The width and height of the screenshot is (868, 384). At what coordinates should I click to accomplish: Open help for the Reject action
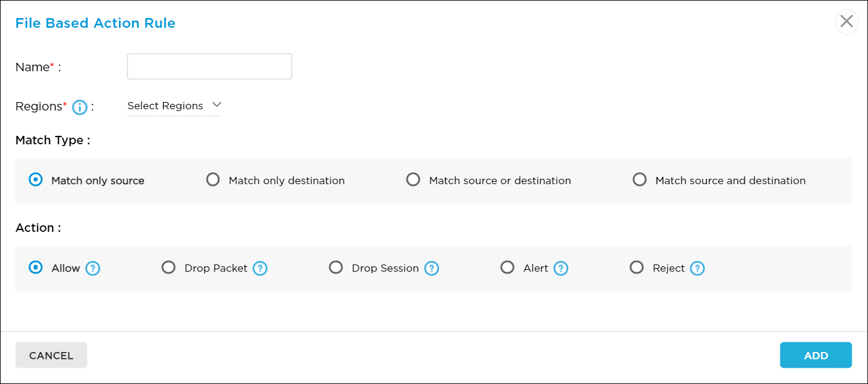point(696,267)
